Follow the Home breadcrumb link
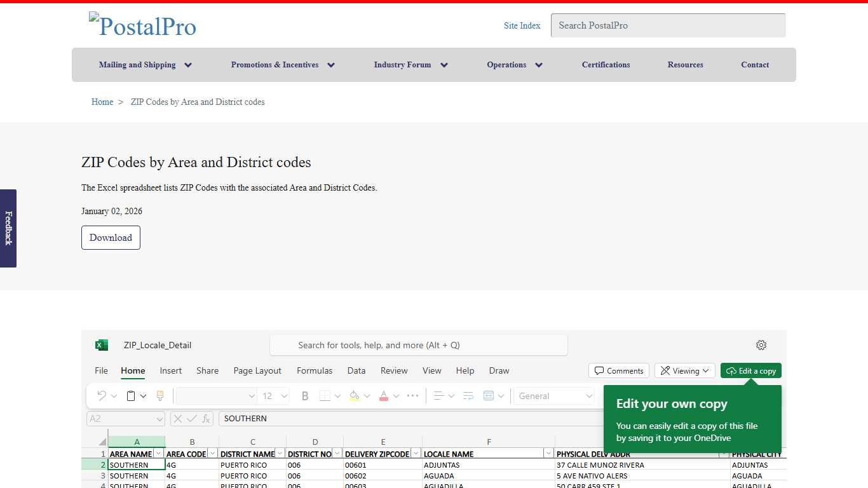The height and width of the screenshot is (488, 868). (102, 102)
